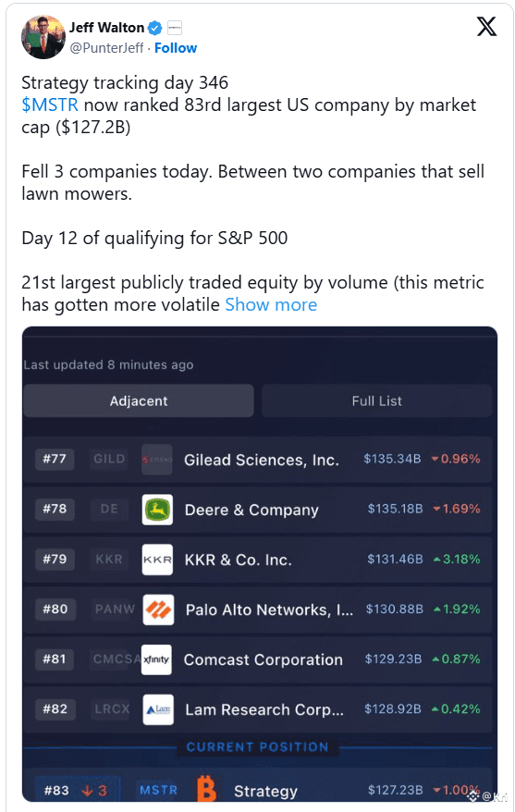Open the $MSTR cashtag link
The width and height of the screenshot is (515, 812).
coord(50,105)
